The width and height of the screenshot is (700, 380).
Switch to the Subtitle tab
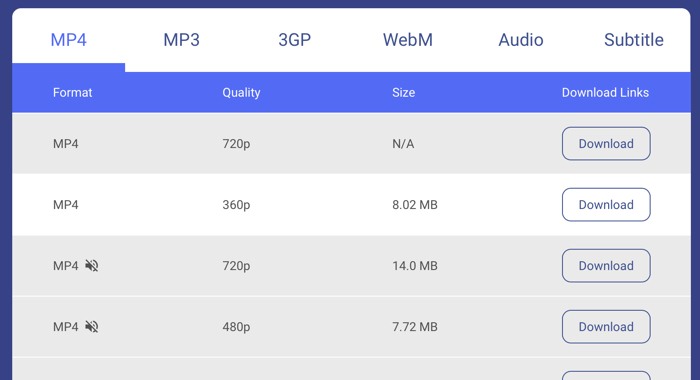click(x=633, y=40)
